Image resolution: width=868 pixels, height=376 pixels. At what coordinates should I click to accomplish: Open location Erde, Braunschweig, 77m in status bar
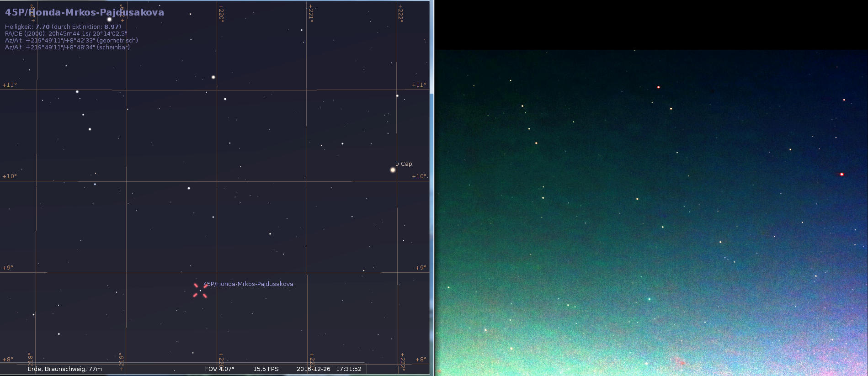point(65,369)
